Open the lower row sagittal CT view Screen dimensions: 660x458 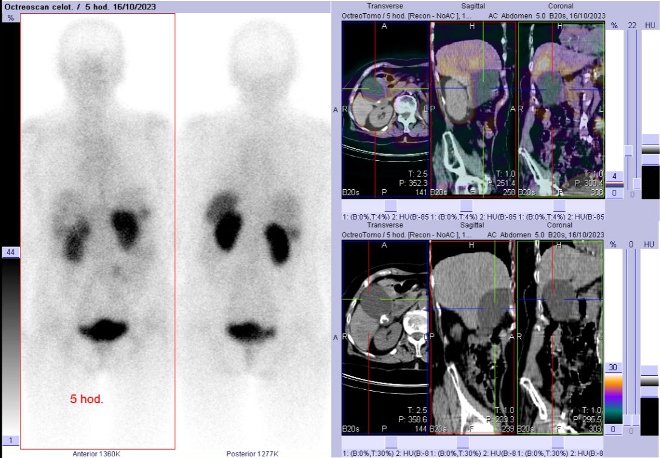click(473, 337)
